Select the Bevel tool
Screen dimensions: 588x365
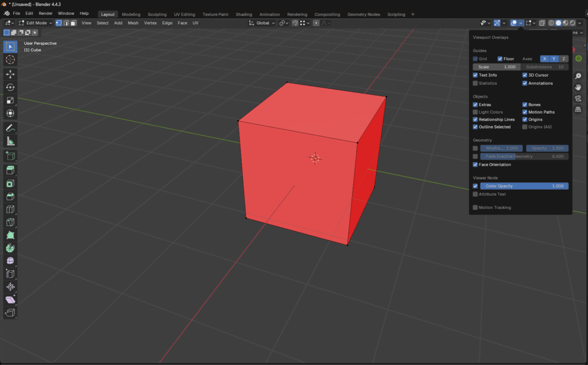10,196
